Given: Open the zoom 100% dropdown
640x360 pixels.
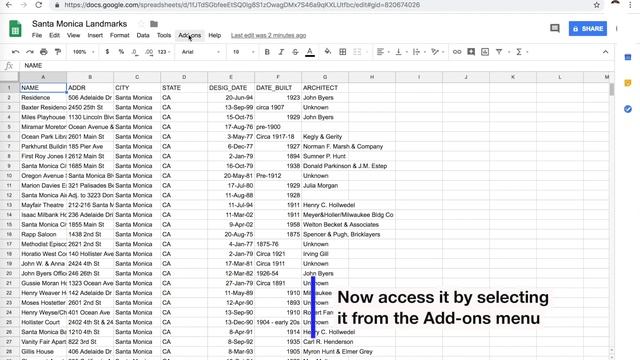Looking at the screenshot, I should click(84, 52).
